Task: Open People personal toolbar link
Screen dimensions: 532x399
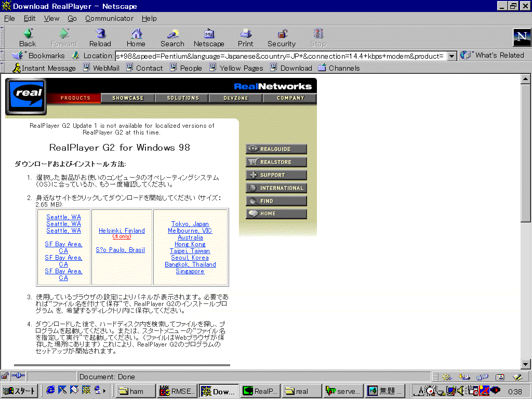Action: (x=186, y=68)
